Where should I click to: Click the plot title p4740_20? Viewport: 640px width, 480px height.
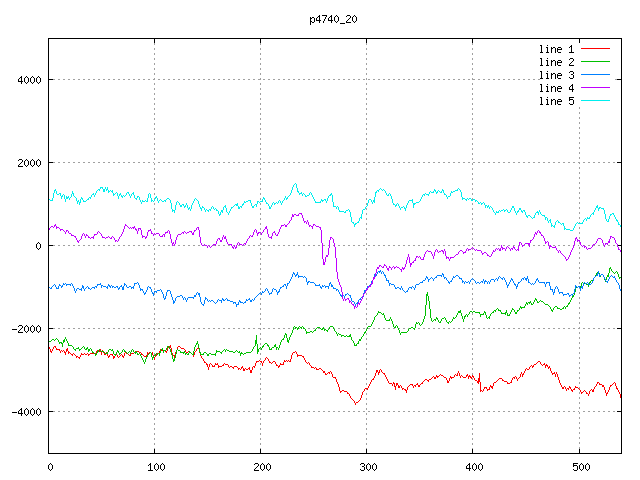click(334, 19)
